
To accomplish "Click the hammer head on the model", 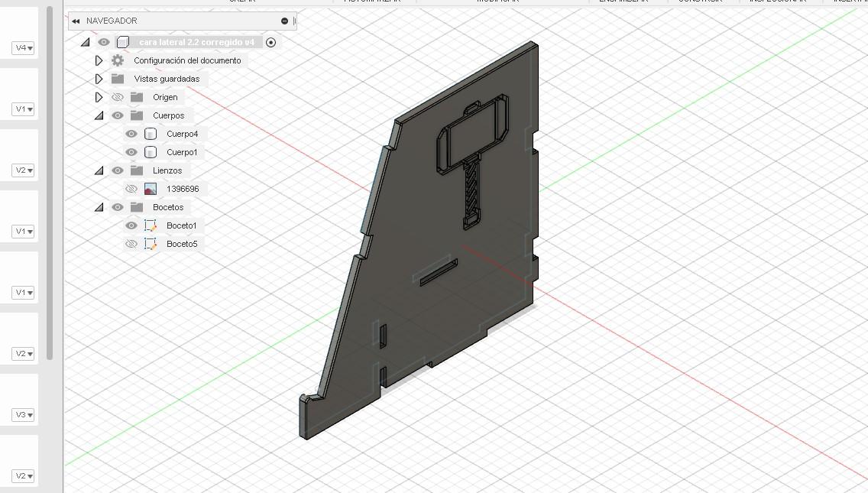I will [x=474, y=133].
